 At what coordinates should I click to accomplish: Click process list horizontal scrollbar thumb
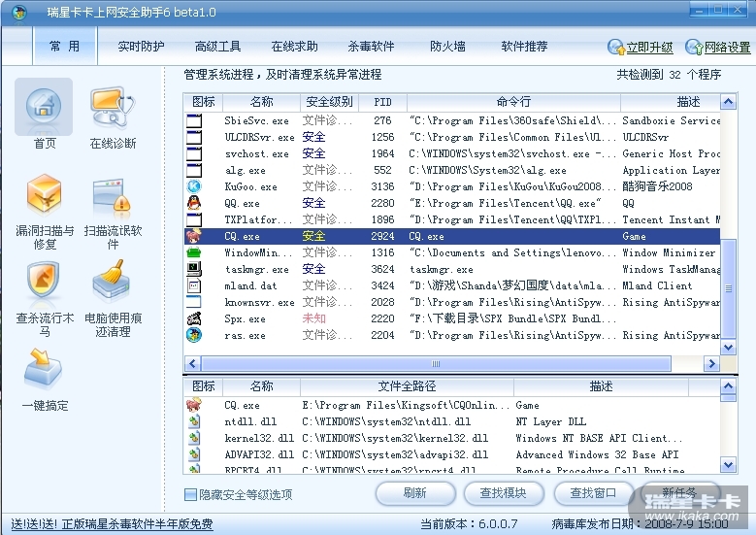[436, 364]
